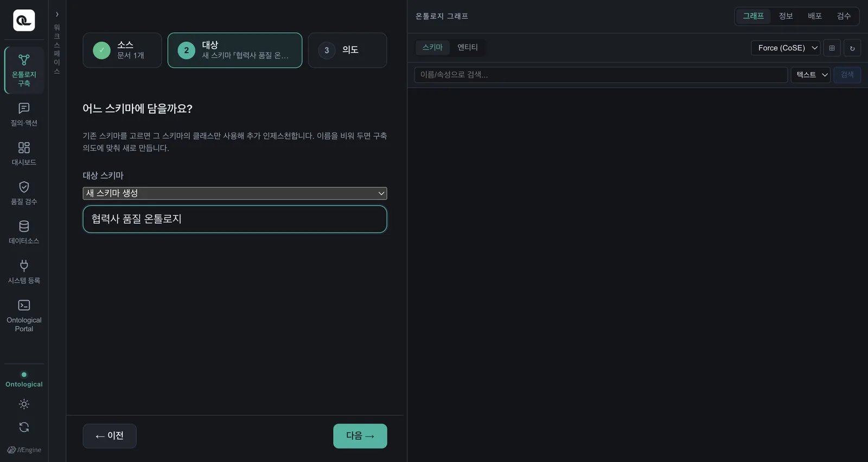
Task: Open the 시스템 등록 sidebar section
Action: [x=24, y=272]
